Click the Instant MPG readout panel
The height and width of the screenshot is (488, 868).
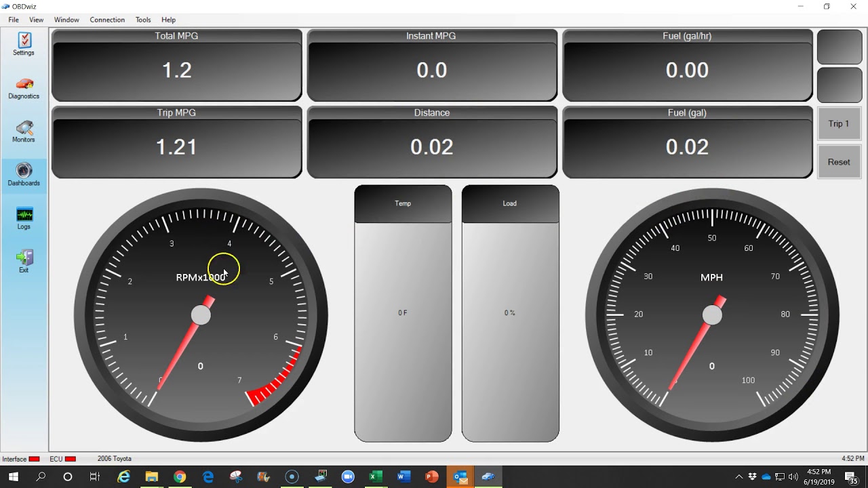[x=432, y=65]
